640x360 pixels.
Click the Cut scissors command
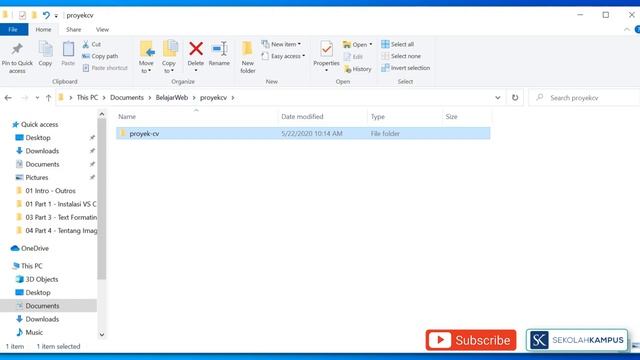[x=91, y=44]
